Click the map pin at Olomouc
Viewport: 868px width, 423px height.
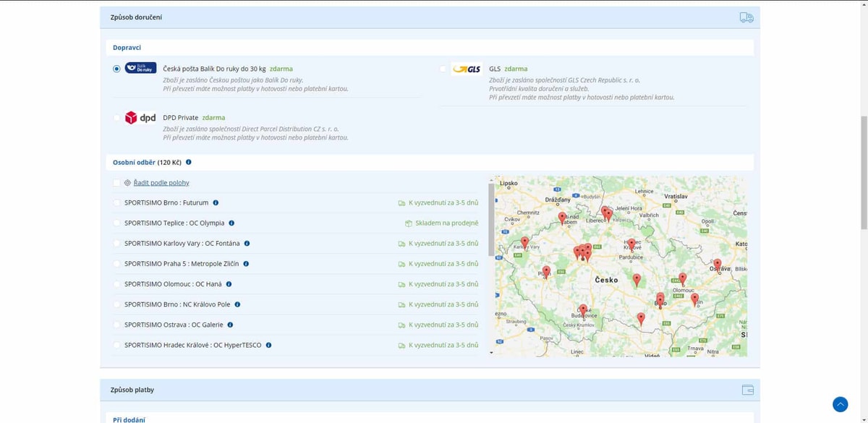(x=682, y=279)
